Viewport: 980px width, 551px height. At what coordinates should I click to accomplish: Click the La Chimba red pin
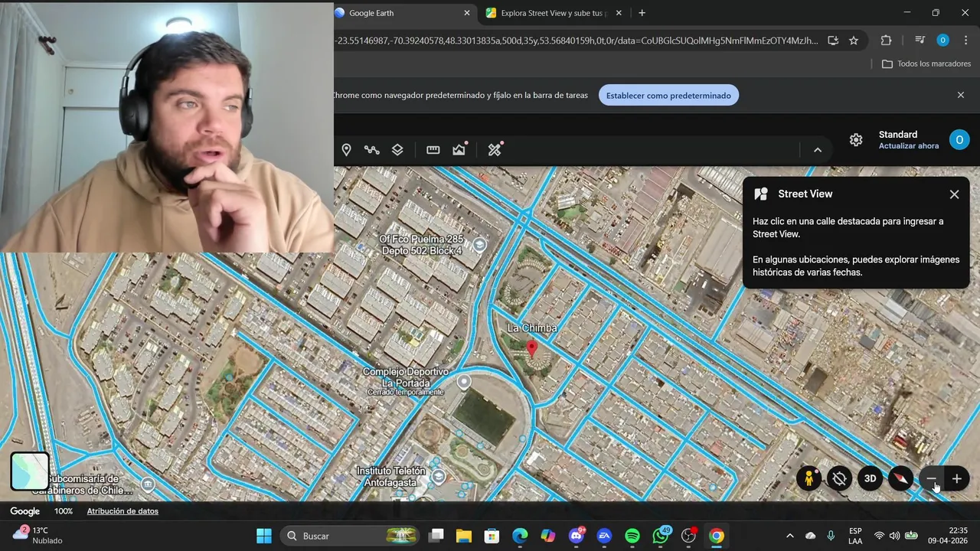532,350
